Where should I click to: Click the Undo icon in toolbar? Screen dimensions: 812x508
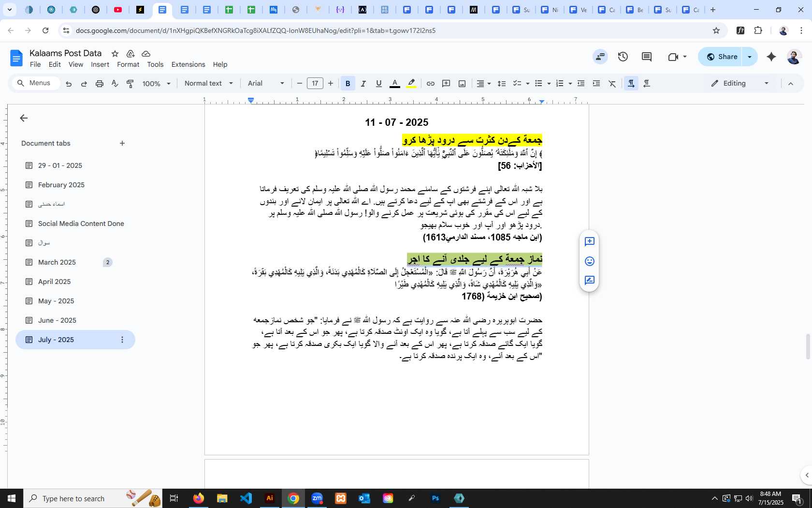tap(69, 84)
